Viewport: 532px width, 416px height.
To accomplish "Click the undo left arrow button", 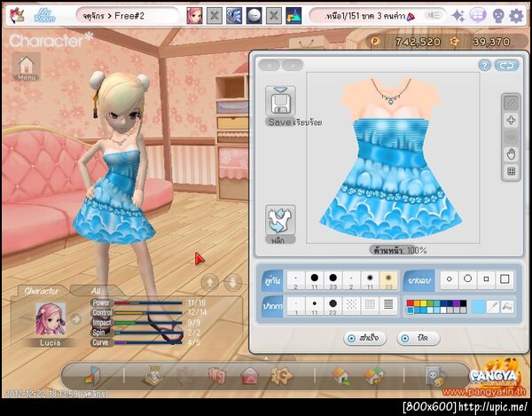I will pos(270,65).
